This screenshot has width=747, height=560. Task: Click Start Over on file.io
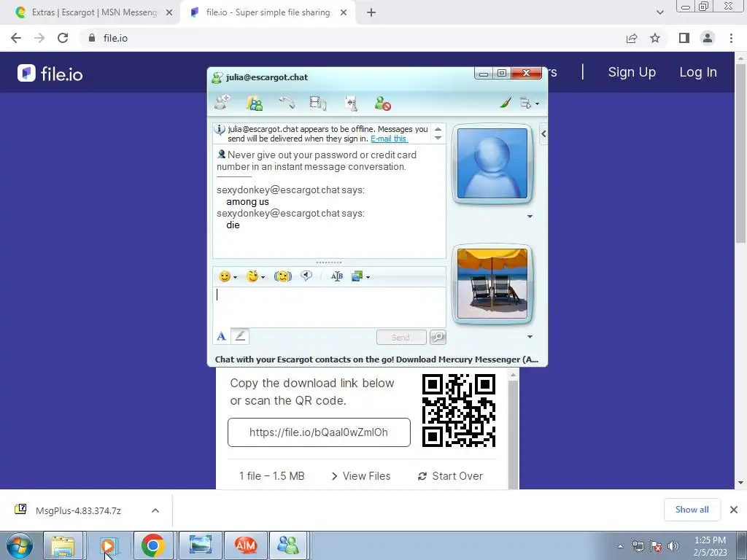[450, 476]
